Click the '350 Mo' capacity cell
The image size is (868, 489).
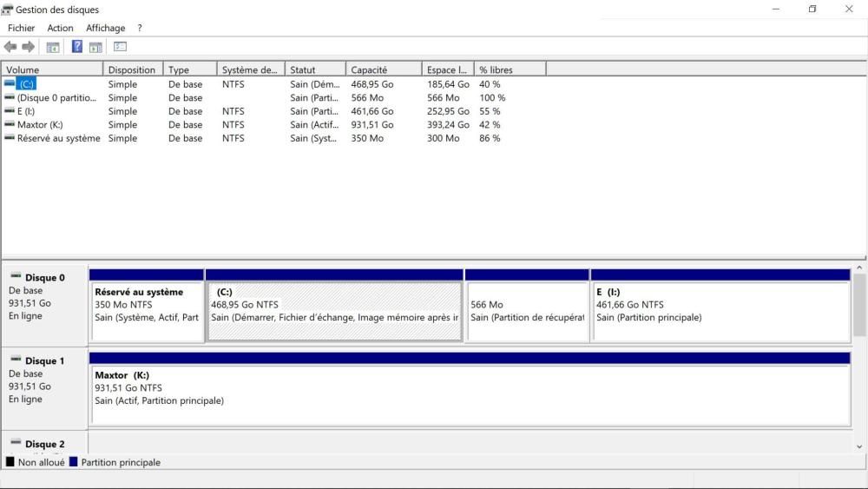click(367, 138)
